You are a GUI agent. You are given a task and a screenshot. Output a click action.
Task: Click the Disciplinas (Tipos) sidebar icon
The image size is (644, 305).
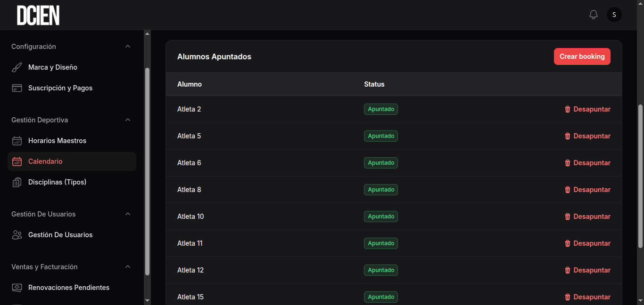(x=17, y=182)
